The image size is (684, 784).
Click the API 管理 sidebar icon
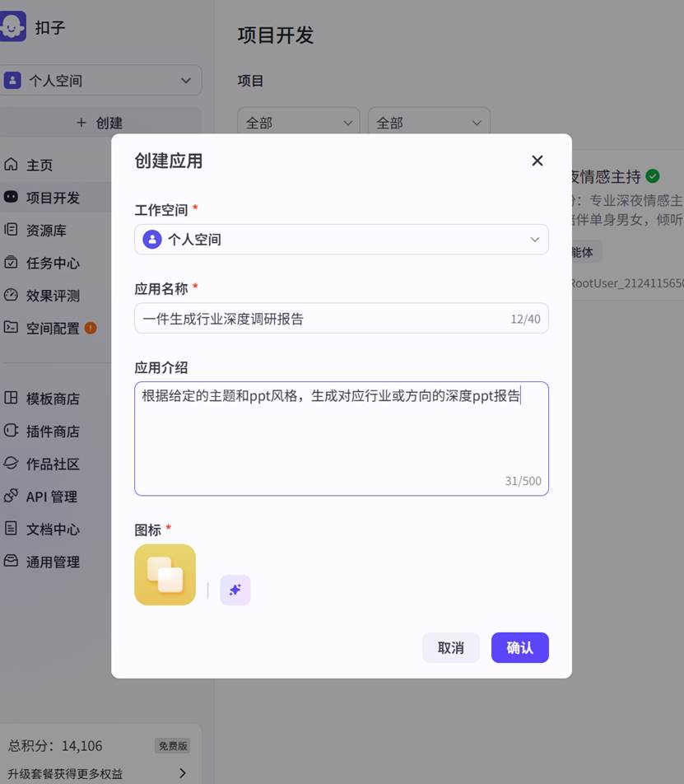coord(11,496)
